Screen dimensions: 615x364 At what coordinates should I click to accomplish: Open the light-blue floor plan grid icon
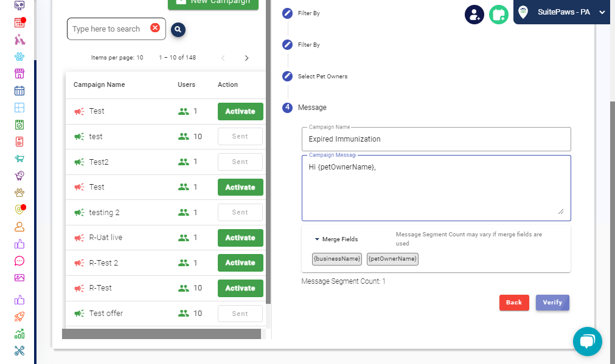[19, 108]
